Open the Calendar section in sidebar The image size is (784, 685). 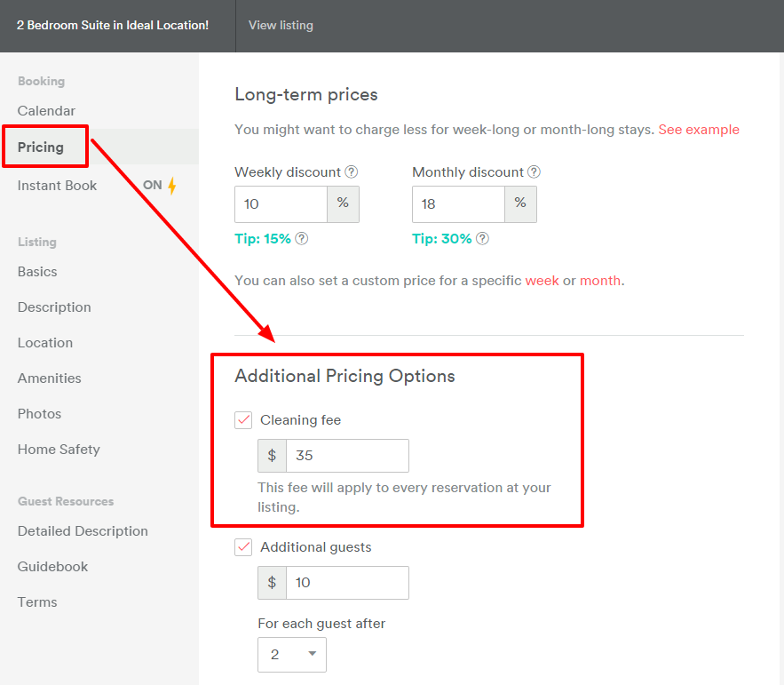click(46, 111)
